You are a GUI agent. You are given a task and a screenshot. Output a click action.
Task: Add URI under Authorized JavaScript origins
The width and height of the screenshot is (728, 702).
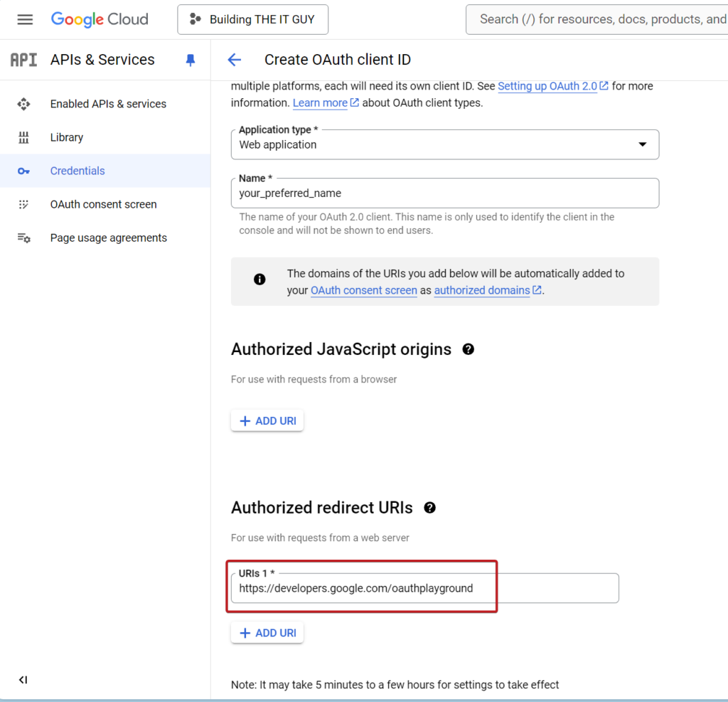[x=267, y=421]
